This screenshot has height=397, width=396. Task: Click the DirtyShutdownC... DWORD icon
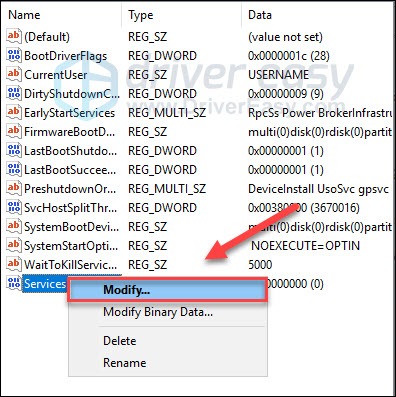[x=14, y=93]
